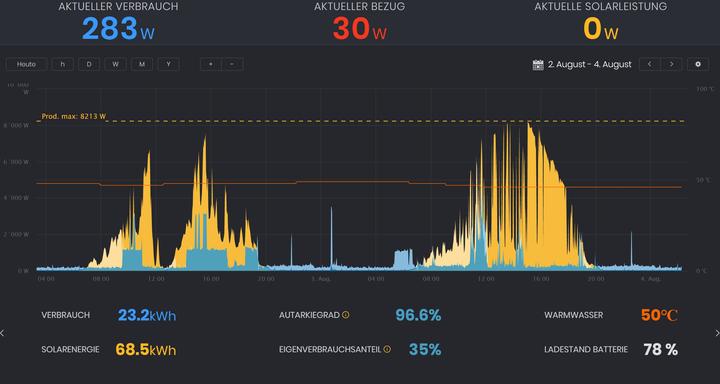Go to next page with right edge arrow
This screenshot has height=384, width=720.
pyautogui.click(x=717, y=333)
